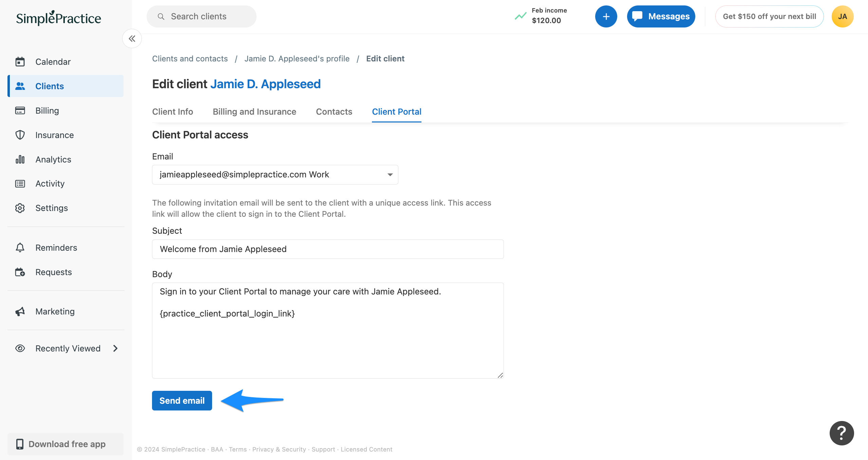The image size is (868, 460).
Task: Click the Feb income trend icon
Action: pos(521,16)
